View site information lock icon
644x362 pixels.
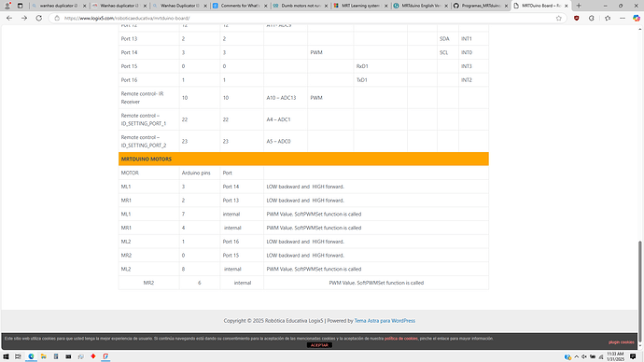point(57,18)
